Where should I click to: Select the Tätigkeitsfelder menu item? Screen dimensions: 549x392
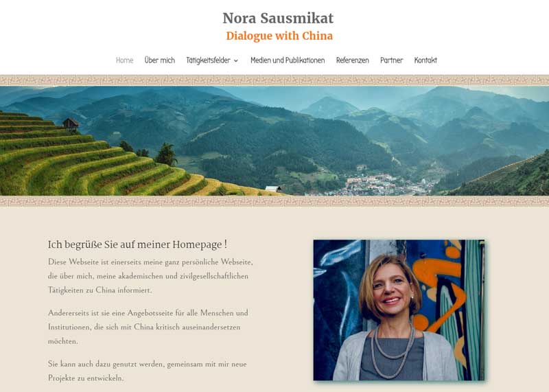pos(209,60)
